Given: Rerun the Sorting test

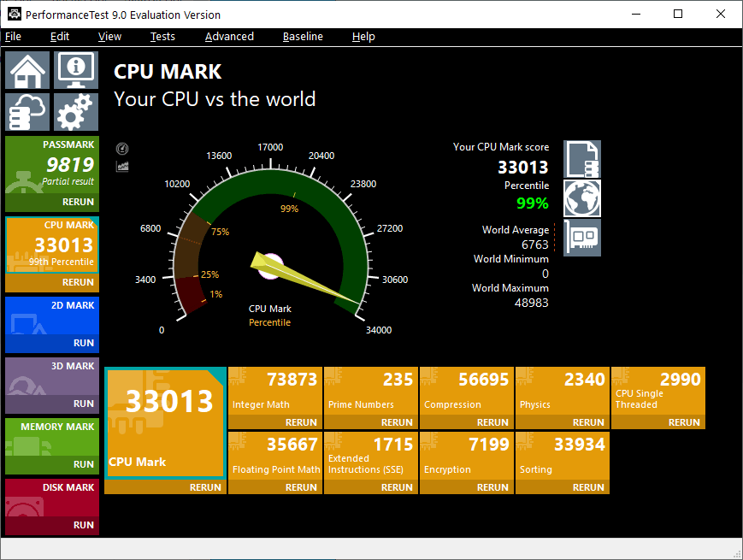Looking at the screenshot, I should point(562,487).
